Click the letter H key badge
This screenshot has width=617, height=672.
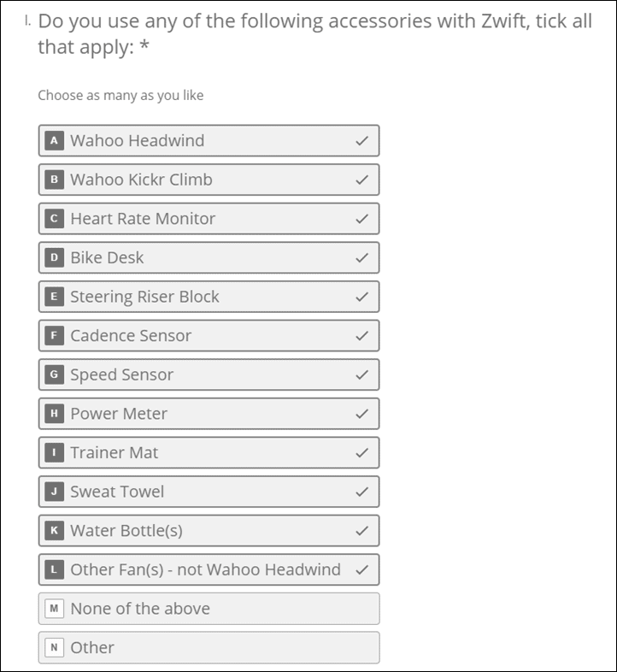click(x=54, y=414)
